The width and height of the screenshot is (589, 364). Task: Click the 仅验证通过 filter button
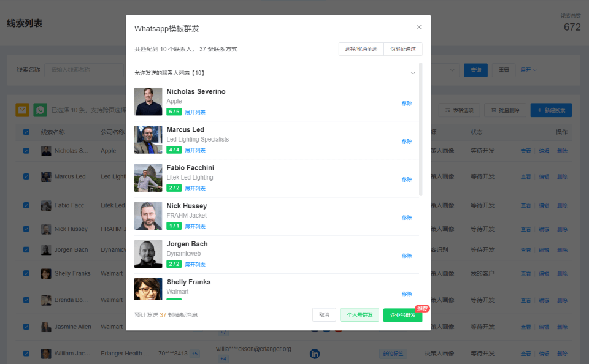point(402,49)
